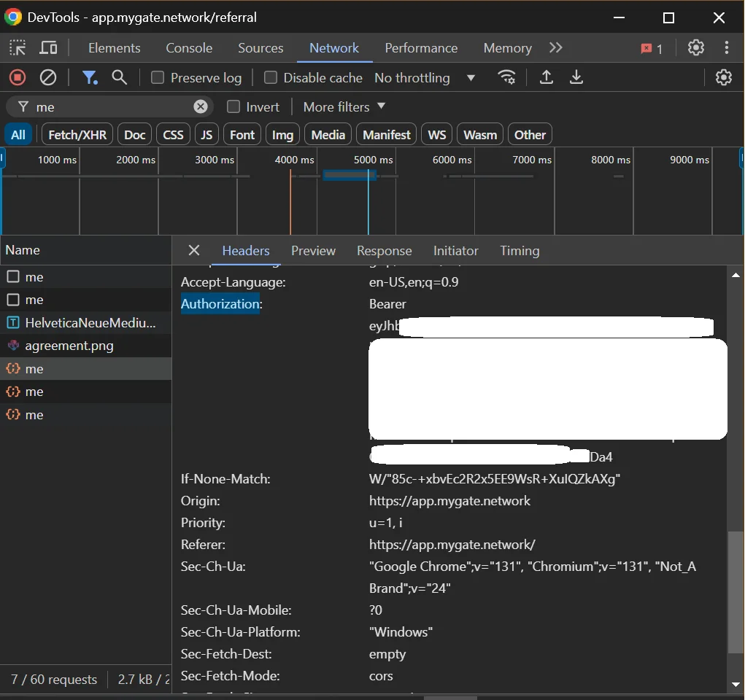
Task: Filter by Manifest requests
Action: [386, 135]
